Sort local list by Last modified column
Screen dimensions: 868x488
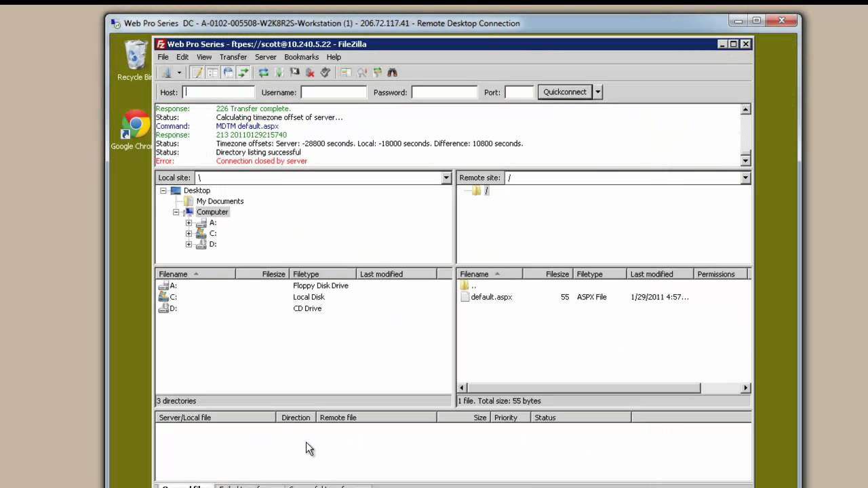coord(397,274)
